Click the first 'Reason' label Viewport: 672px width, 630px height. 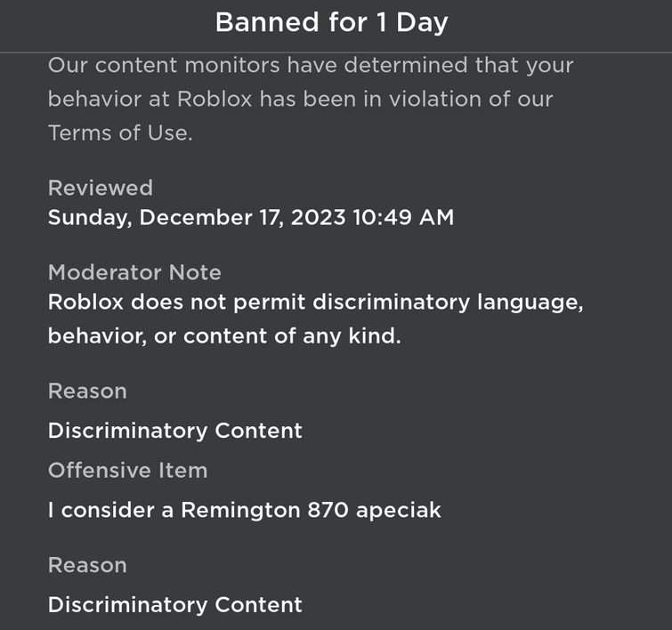(87, 391)
